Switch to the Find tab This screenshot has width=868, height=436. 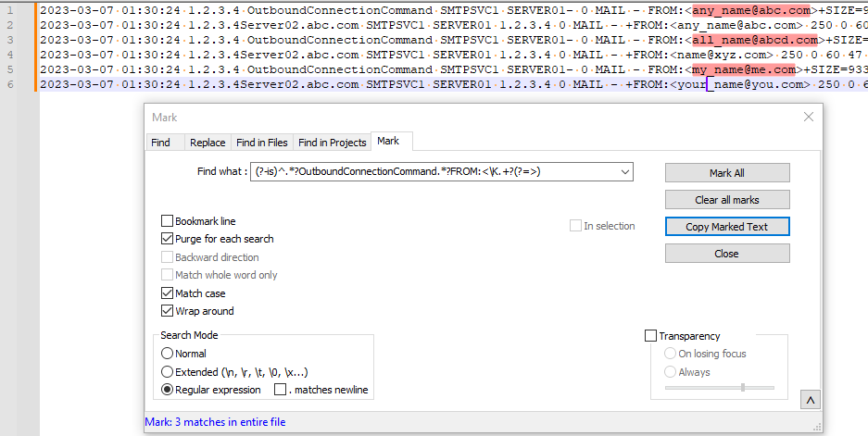pyautogui.click(x=160, y=143)
